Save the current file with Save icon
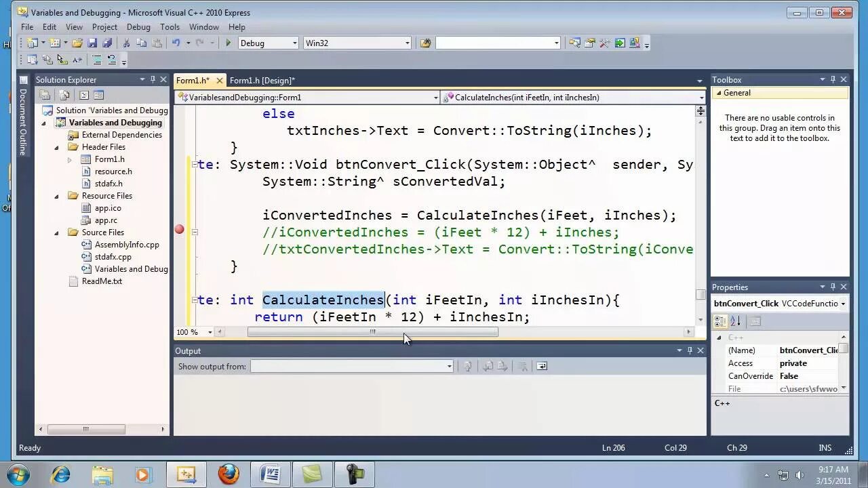This screenshot has height=488, width=868. tap(92, 43)
